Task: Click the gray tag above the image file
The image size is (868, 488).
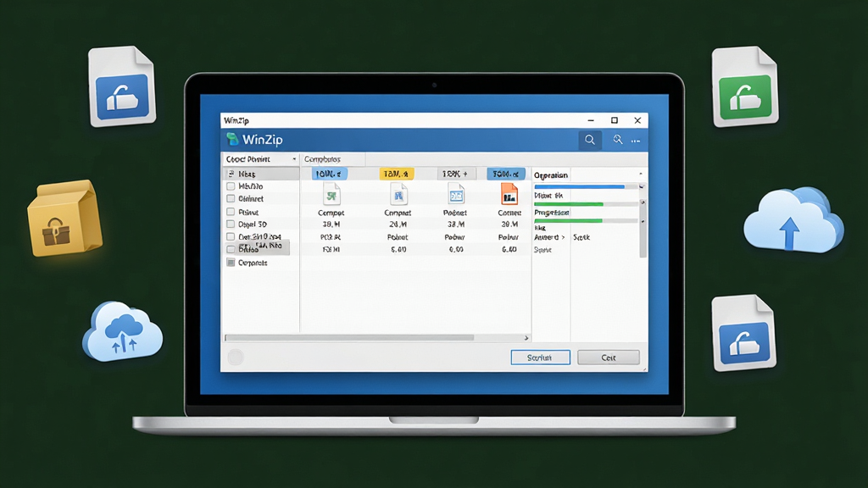Action: (x=455, y=174)
